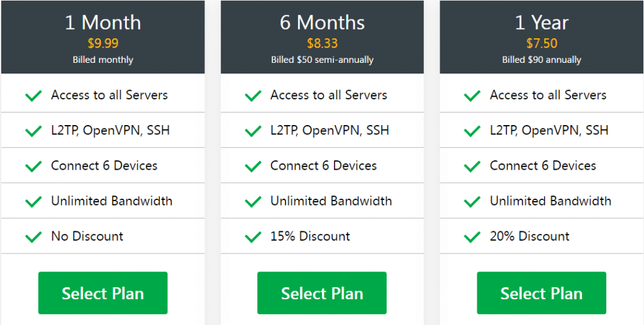The width and height of the screenshot is (644, 325).
Task: Select Plan for the 1 Year option
Action: (x=541, y=293)
